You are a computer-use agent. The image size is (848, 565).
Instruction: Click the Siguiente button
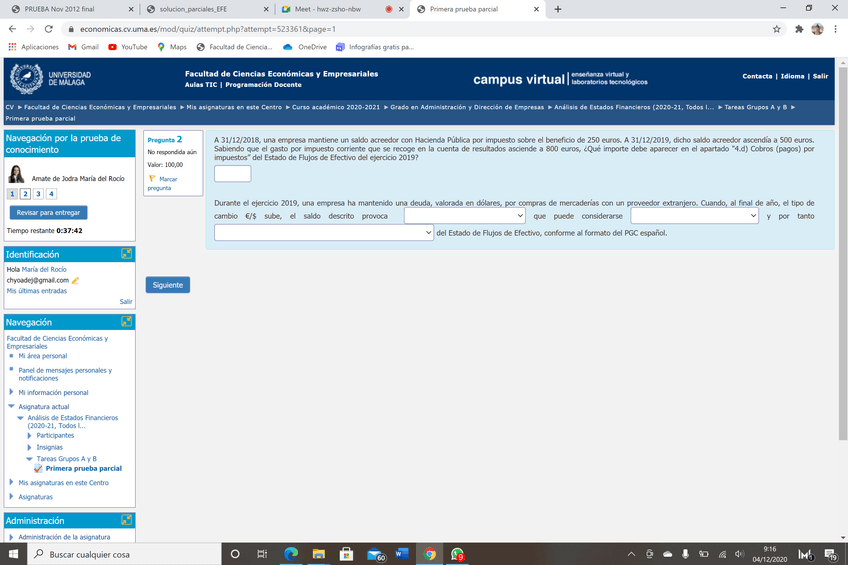click(168, 285)
